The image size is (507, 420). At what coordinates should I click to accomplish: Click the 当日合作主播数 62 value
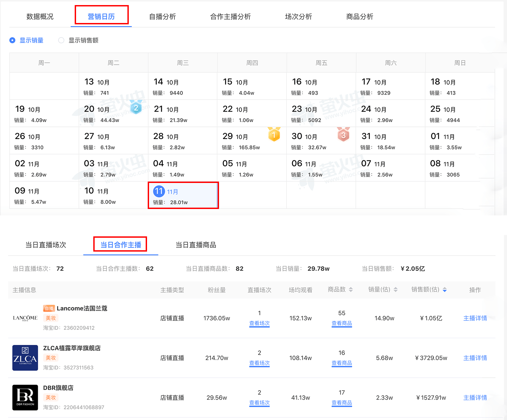[x=150, y=269]
